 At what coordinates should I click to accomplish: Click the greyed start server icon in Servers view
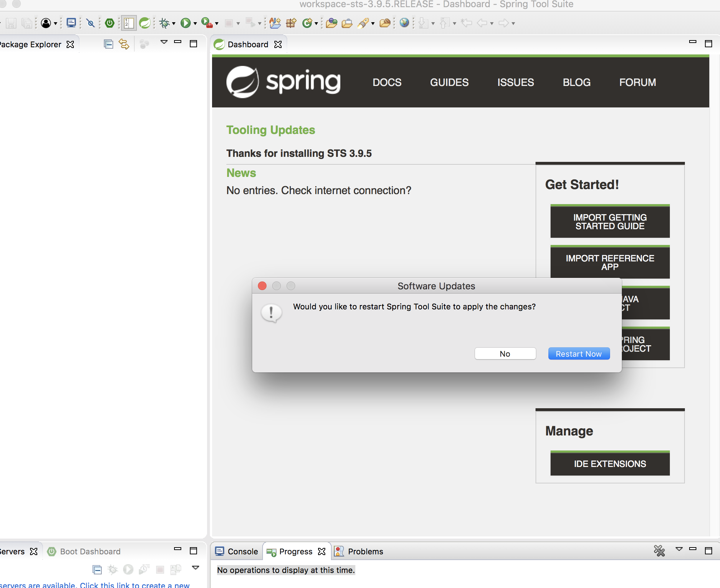128,569
